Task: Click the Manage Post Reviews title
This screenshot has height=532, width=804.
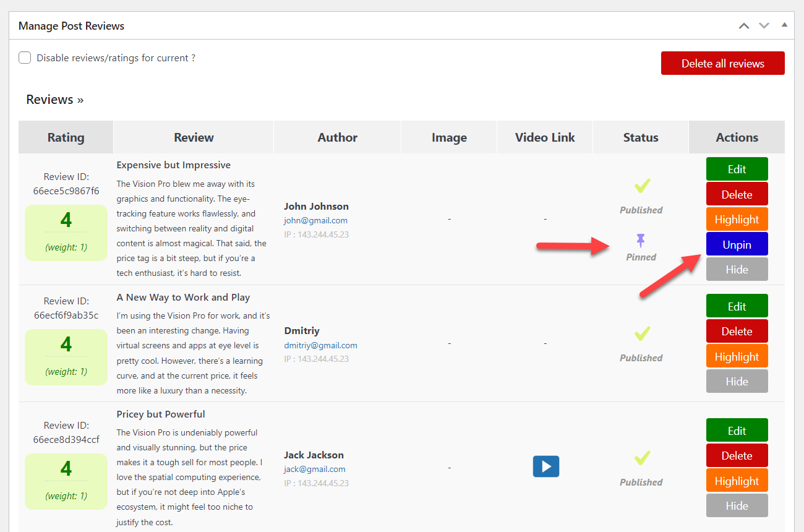Action: pos(71,26)
